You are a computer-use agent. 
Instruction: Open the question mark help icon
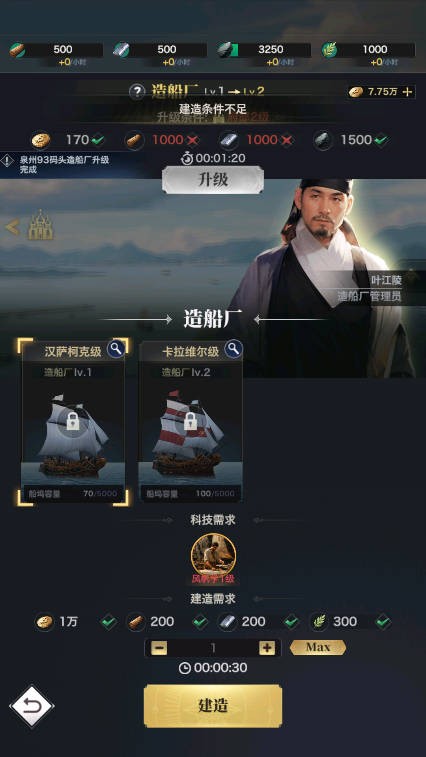click(137, 91)
